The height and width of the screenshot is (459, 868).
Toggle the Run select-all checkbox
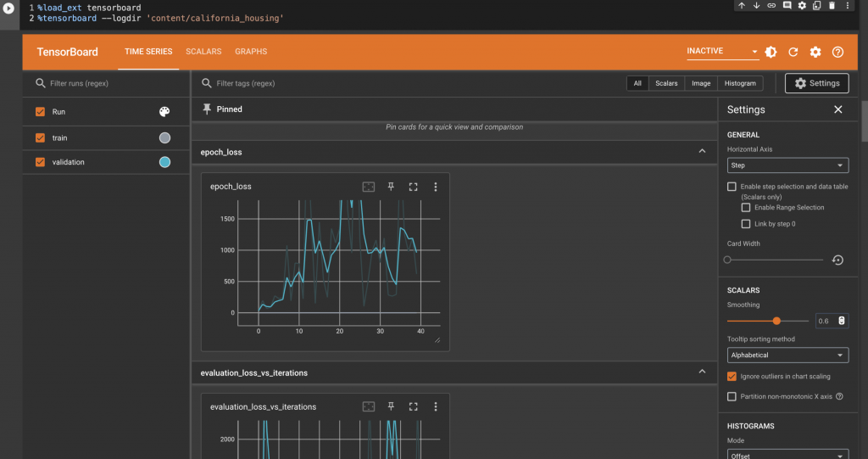(40, 111)
